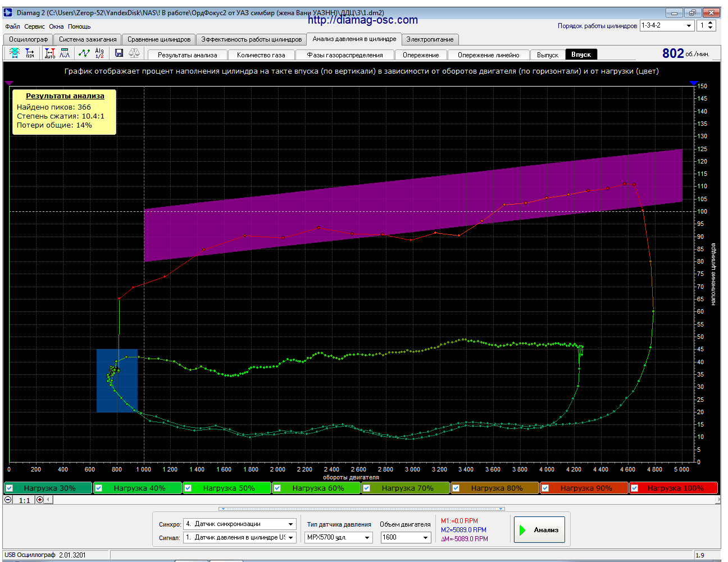The width and height of the screenshot is (728, 562).
Task: Collapse the bottom settings panel handle
Action: tap(362, 509)
